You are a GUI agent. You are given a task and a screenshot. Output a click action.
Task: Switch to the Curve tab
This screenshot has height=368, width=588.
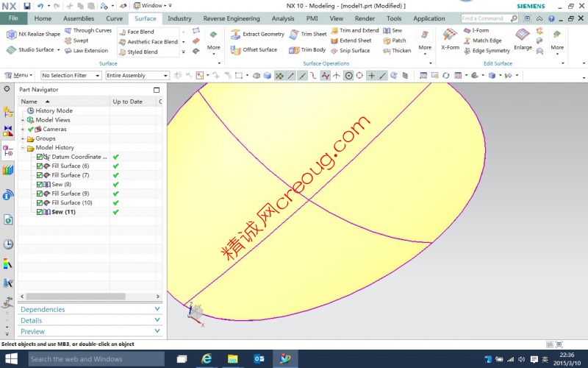(114, 18)
